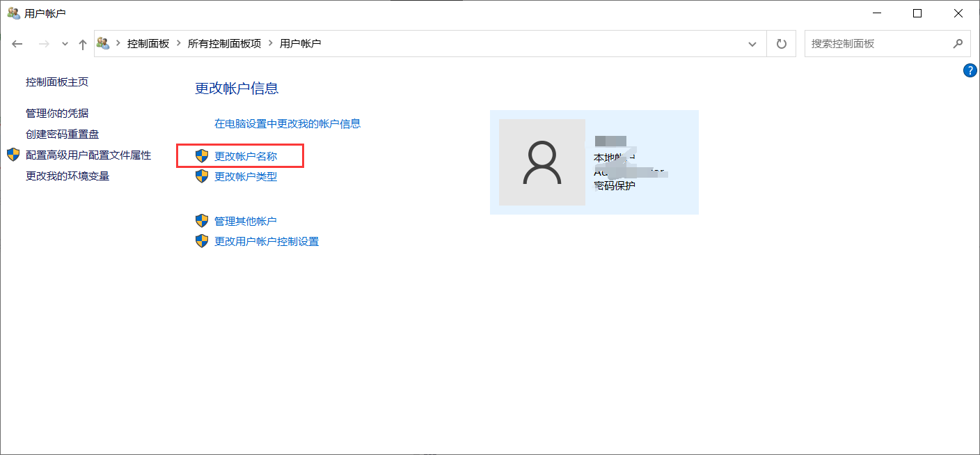Image resolution: width=980 pixels, height=455 pixels.
Task: Open 在电脑设置中更改我的帐户信息
Action: coord(288,123)
